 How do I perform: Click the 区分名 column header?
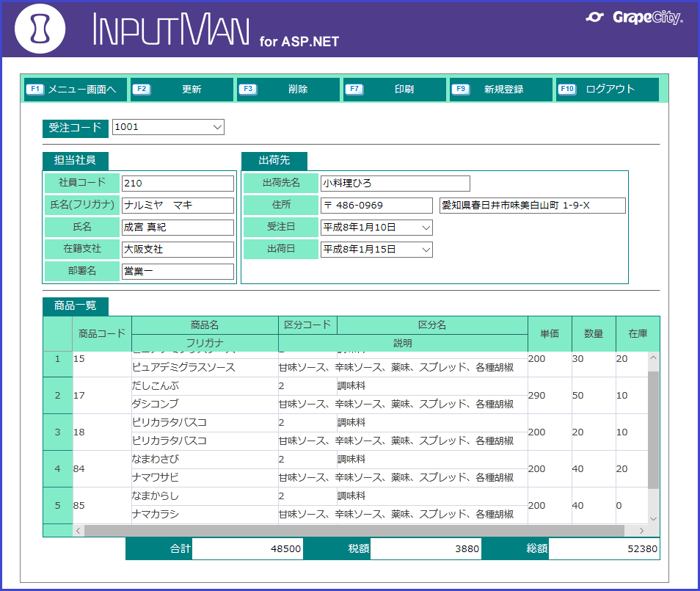(x=432, y=325)
